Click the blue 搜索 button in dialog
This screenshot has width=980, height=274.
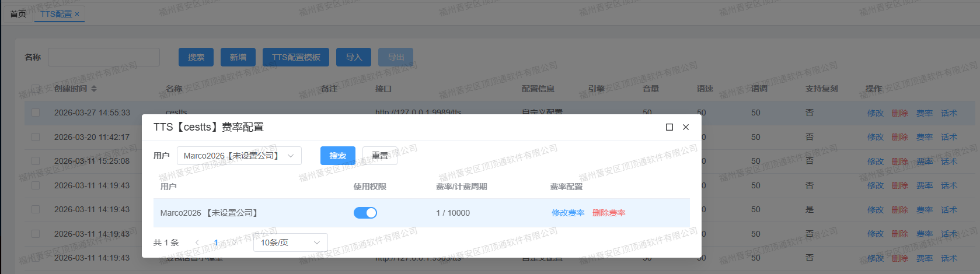point(337,156)
